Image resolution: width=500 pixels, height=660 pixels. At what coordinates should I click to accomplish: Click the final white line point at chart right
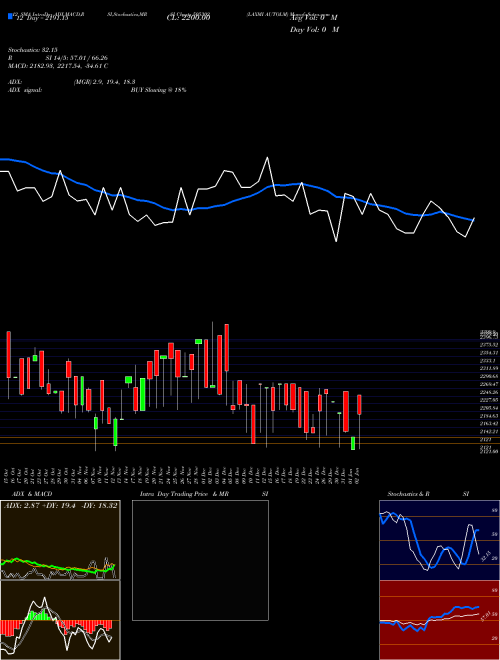click(x=474, y=218)
